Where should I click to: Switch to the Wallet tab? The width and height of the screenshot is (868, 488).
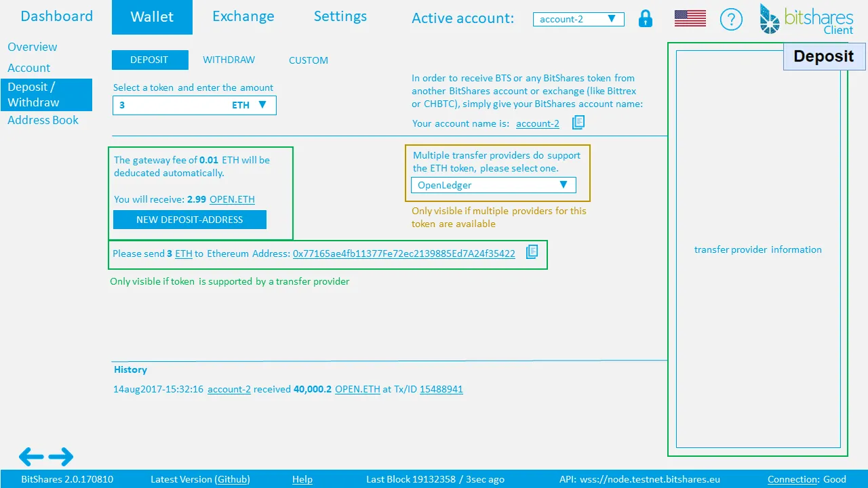click(x=152, y=17)
